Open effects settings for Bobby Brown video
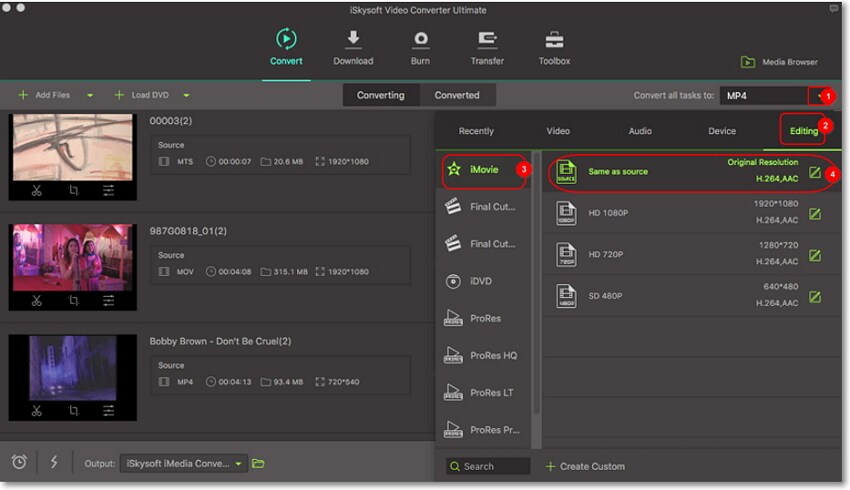The image size is (850, 490). point(108,411)
